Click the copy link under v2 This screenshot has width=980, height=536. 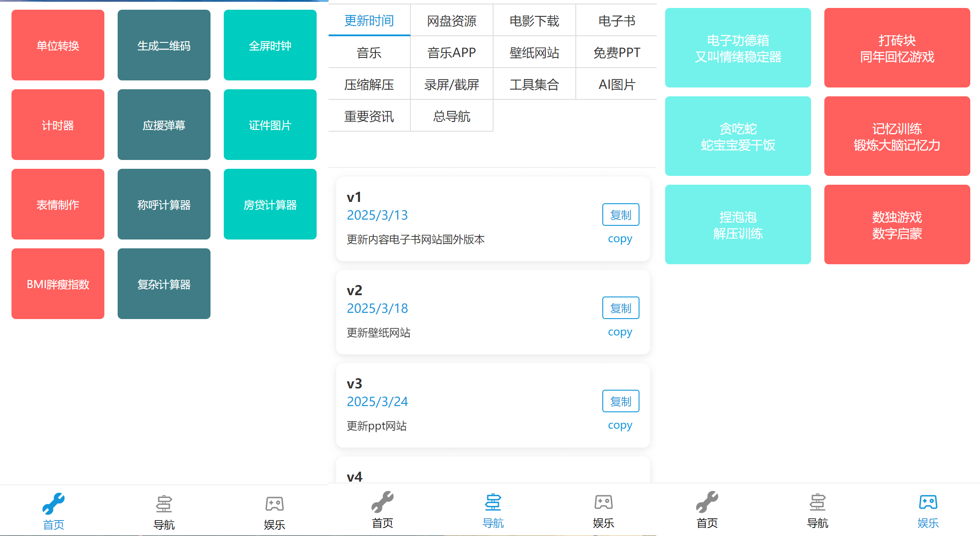(x=620, y=332)
